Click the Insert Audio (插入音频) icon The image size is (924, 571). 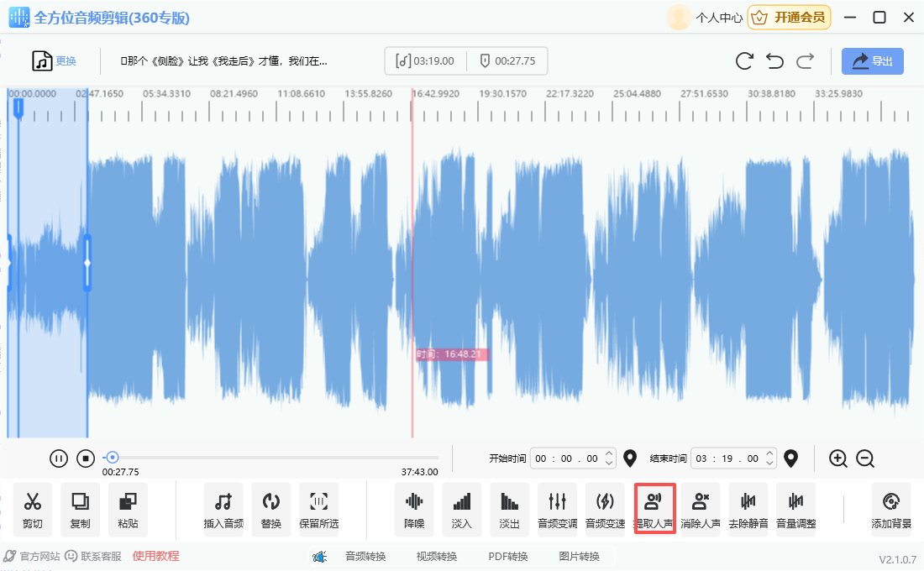[223, 509]
